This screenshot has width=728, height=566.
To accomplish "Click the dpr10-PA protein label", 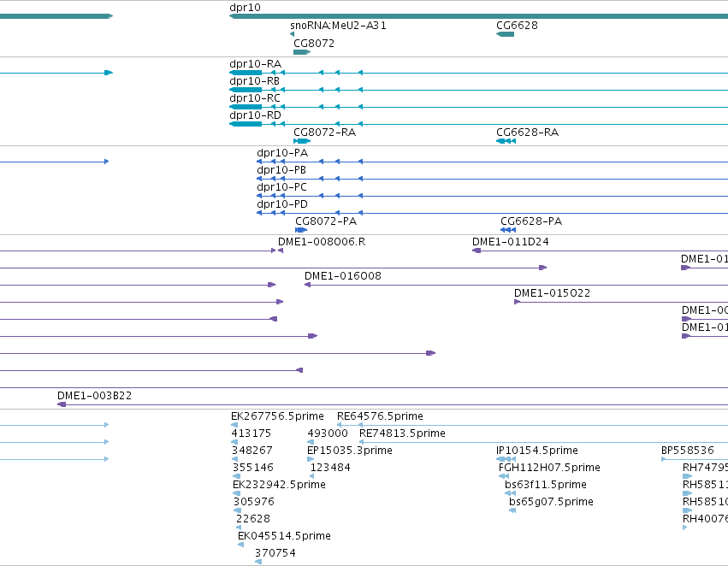I will pyautogui.click(x=281, y=153).
